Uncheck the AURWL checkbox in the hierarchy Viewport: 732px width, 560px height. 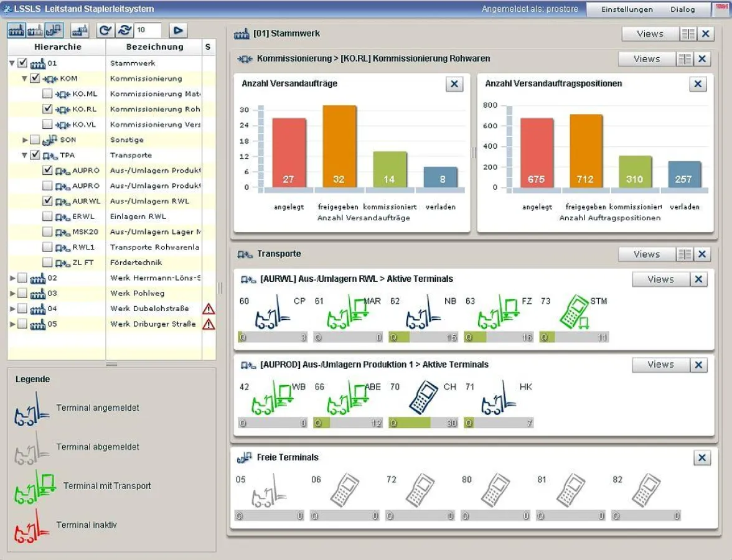pos(47,200)
